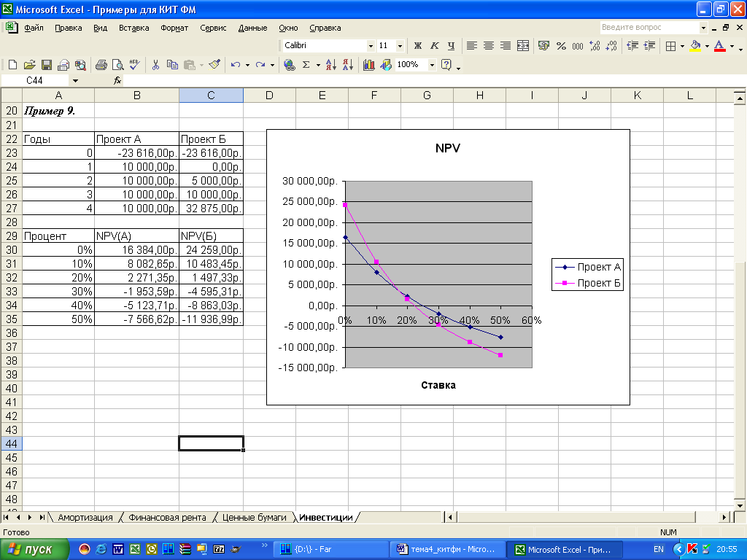
Task: Switch to Финансовая рента sheet tab
Action: [x=167, y=517]
